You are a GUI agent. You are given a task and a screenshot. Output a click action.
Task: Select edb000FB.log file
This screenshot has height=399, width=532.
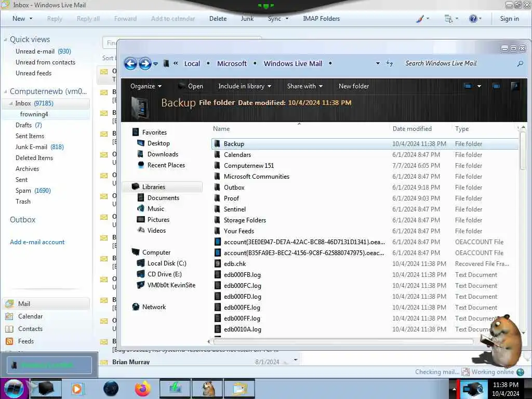(242, 274)
